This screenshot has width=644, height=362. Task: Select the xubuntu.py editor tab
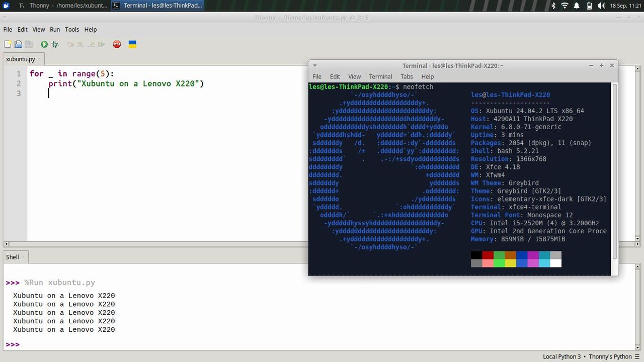(x=21, y=59)
